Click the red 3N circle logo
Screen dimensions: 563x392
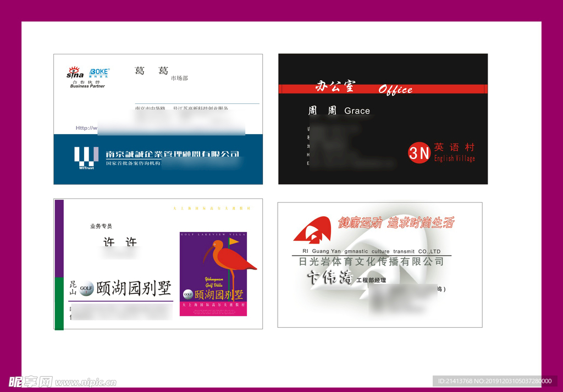tap(419, 153)
